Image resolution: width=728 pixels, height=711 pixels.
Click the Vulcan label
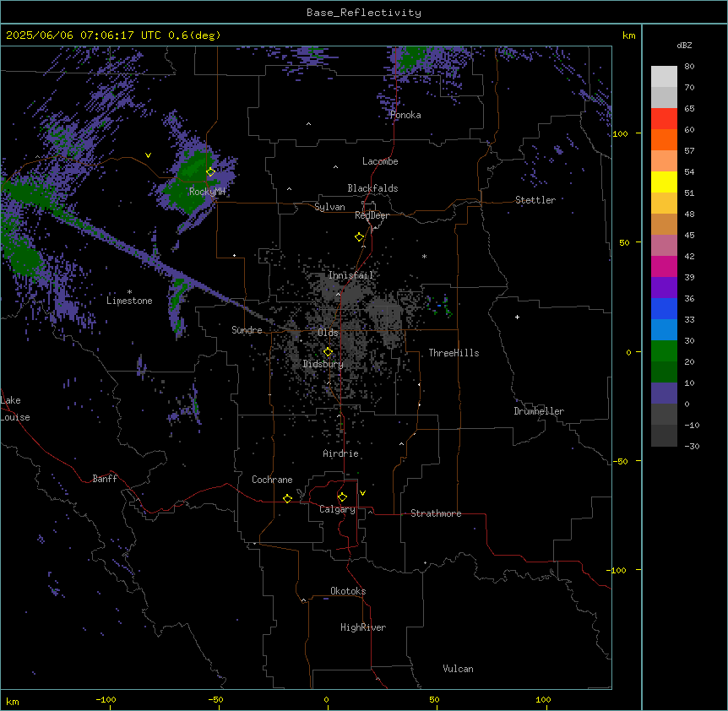(459, 669)
